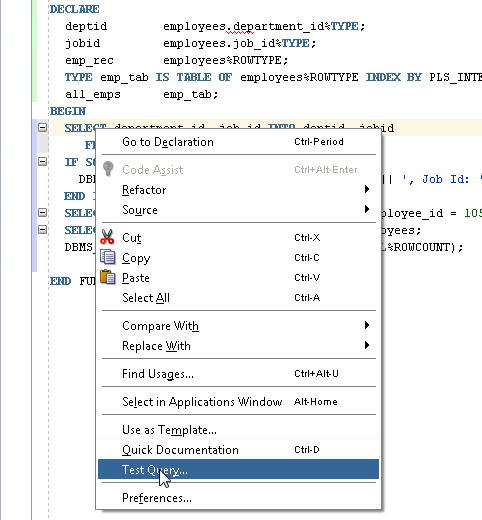The image size is (482, 520).
Task: Click the Copy pages icon
Action: [x=108, y=257]
